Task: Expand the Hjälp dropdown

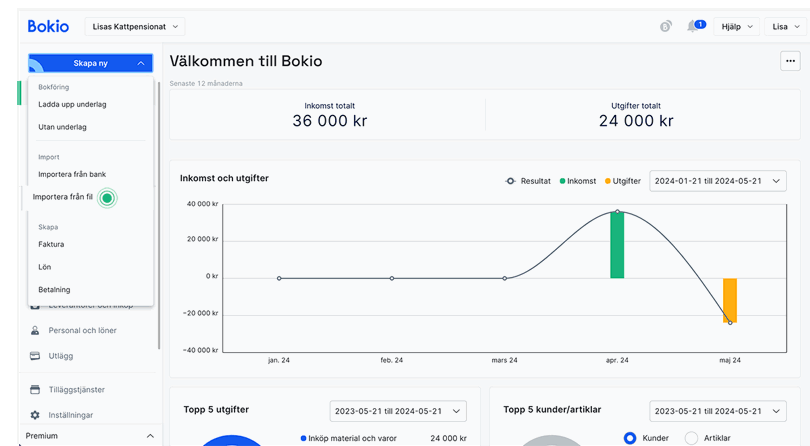Action: [x=738, y=27]
